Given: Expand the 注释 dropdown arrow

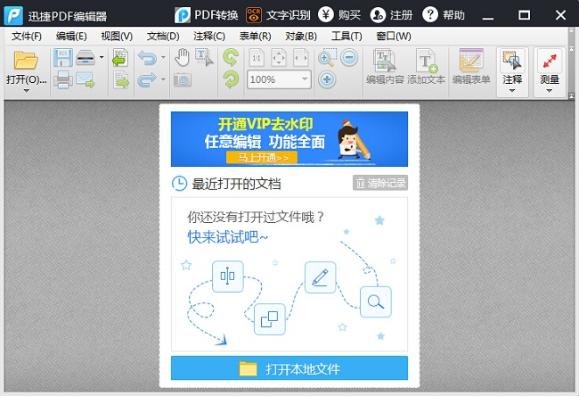Looking at the screenshot, I should point(512,91).
